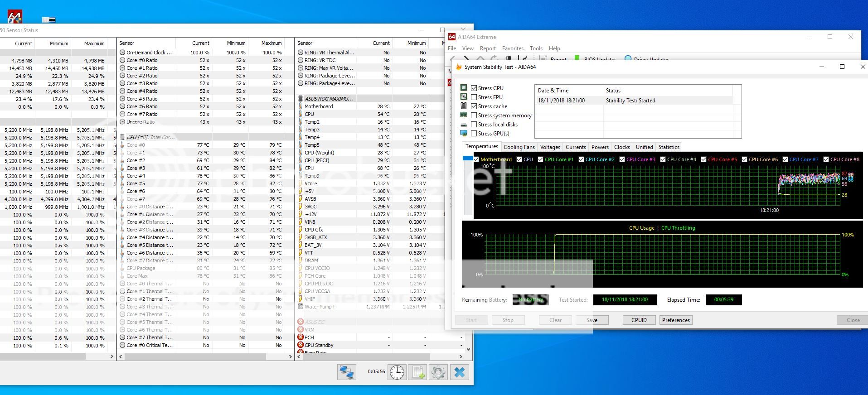Enable Stress system memory checkbox
Viewport: 868px width, 395px height.
pyautogui.click(x=474, y=115)
